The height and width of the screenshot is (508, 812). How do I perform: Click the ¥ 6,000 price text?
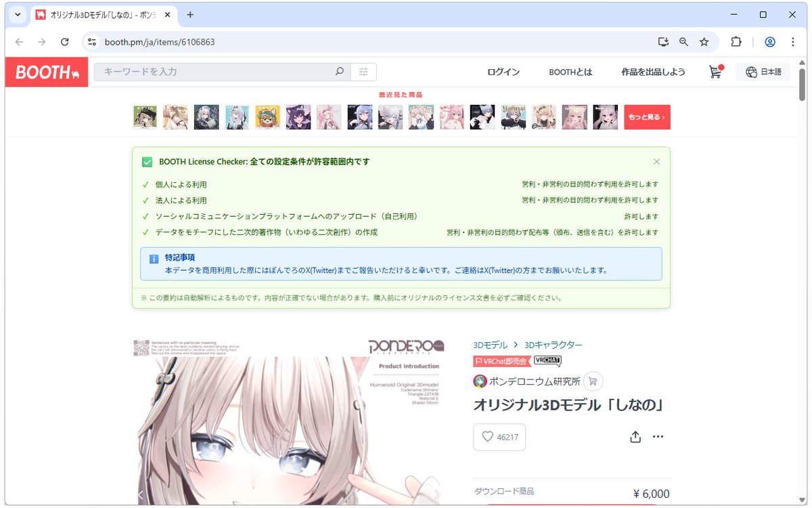click(x=651, y=493)
